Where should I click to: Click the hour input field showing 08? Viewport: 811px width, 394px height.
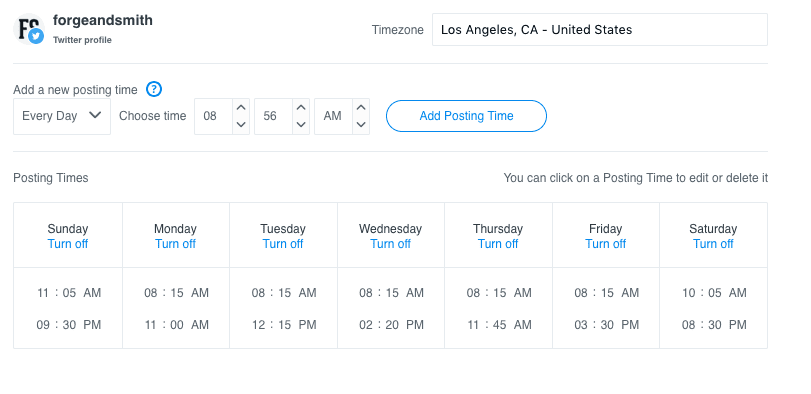point(214,116)
